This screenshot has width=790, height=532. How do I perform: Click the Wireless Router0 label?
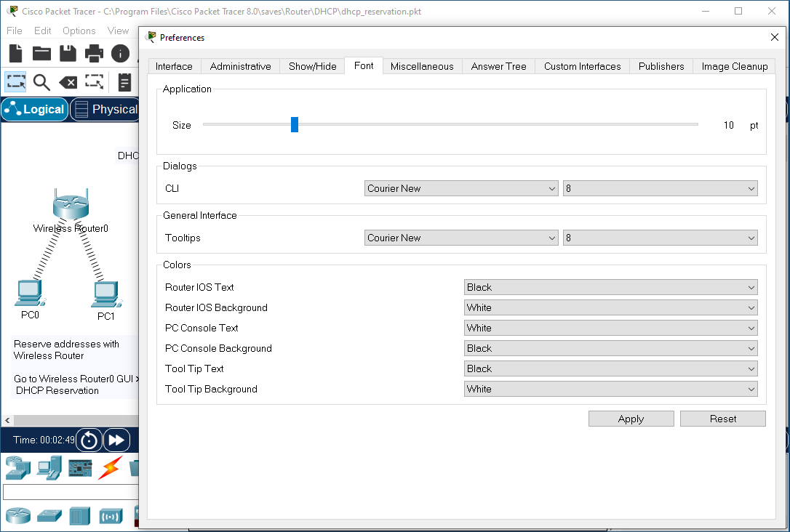pos(71,228)
